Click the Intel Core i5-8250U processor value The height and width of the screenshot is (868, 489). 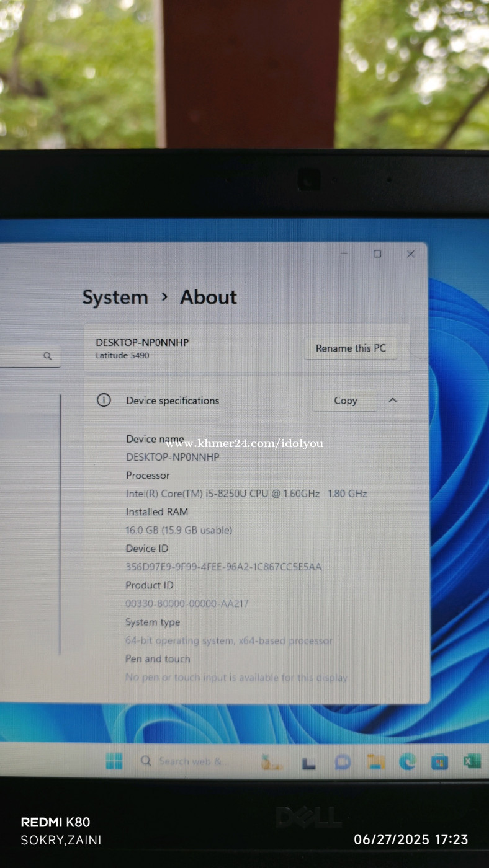pos(246,494)
